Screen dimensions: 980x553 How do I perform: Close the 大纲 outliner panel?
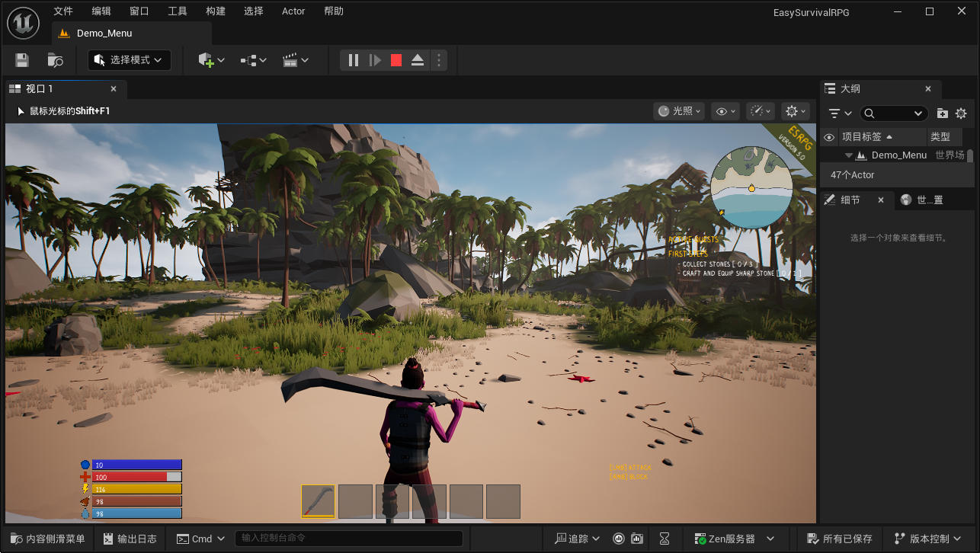coord(927,89)
